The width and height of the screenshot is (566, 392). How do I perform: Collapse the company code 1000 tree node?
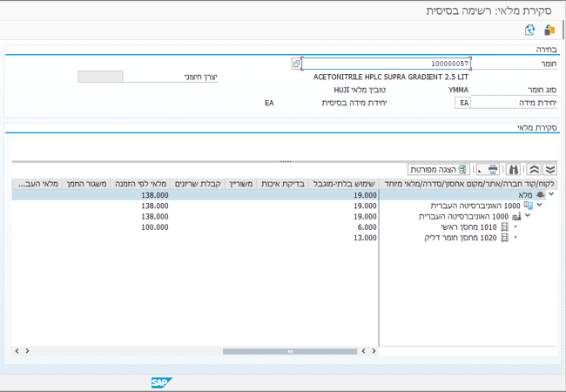(x=539, y=205)
